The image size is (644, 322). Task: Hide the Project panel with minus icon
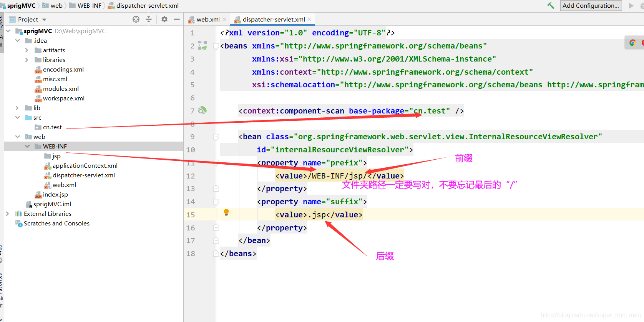coord(177,19)
